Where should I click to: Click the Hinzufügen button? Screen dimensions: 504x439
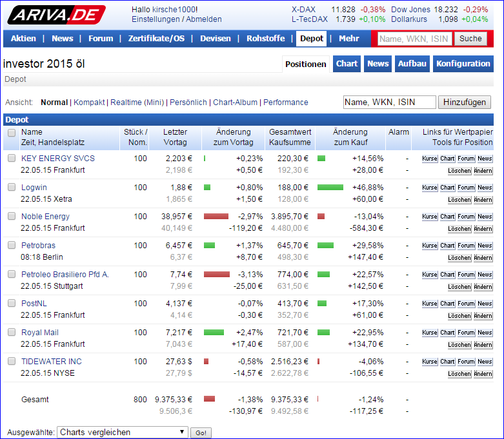coord(464,102)
